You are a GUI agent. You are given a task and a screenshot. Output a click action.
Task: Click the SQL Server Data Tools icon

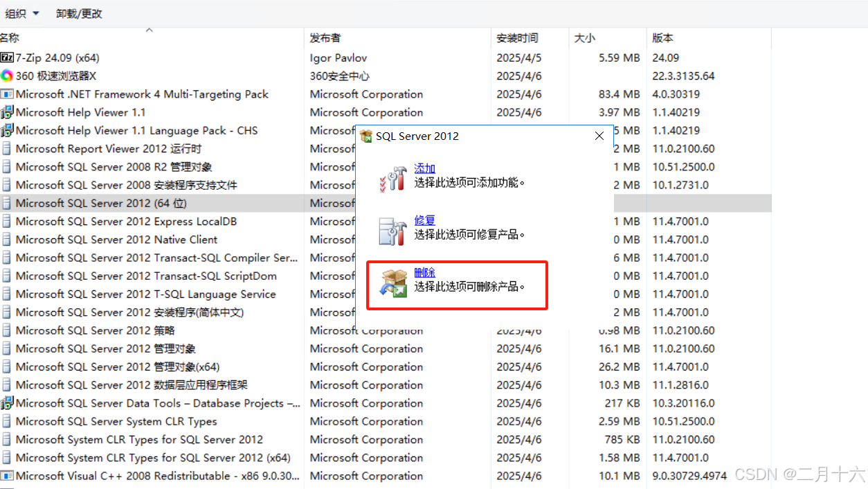(x=7, y=403)
